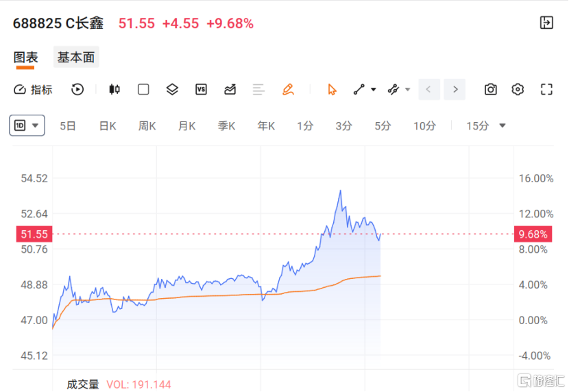Open the VS compare icon
The height and width of the screenshot is (392, 569).
201,89
